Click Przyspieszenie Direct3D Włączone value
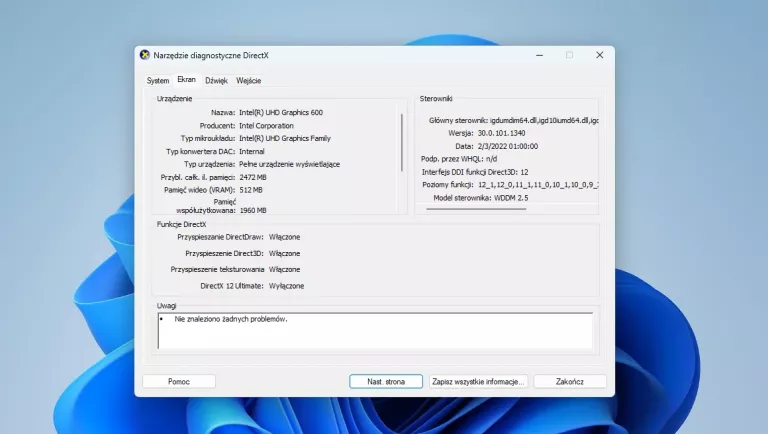The height and width of the screenshot is (434, 768). tap(284, 254)
